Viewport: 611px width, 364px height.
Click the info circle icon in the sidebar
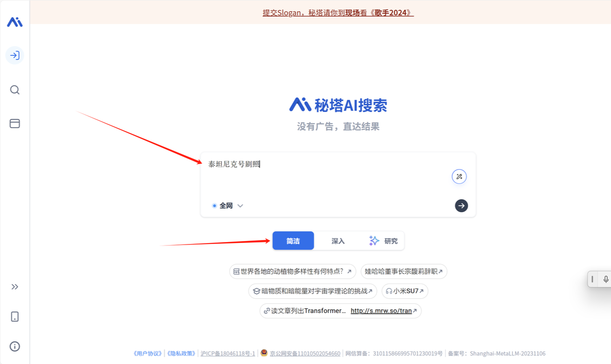(x=15, y=347)
